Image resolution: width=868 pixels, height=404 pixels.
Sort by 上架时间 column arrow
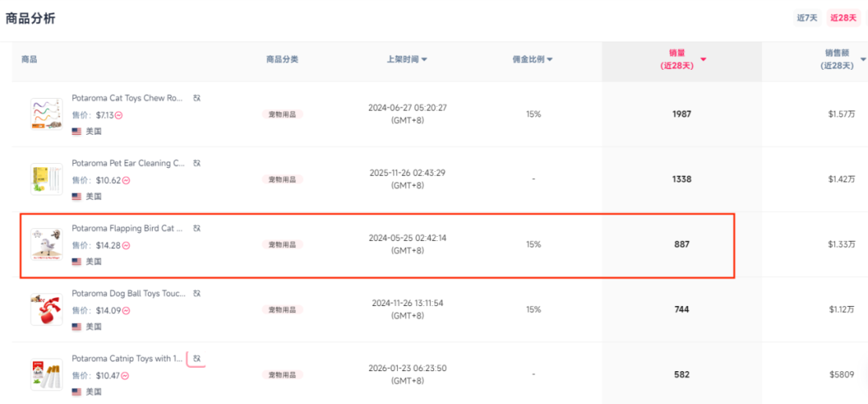click(x=424, y=59)
